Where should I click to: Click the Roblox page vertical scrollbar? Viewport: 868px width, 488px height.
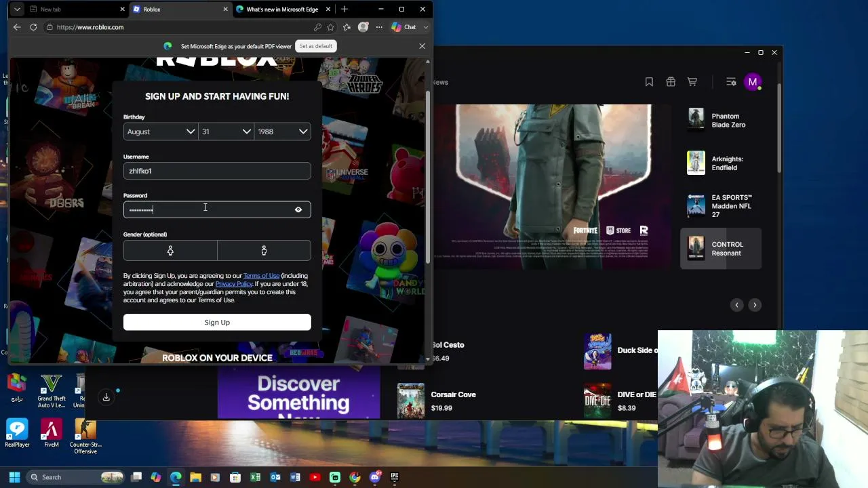[427, 176]
